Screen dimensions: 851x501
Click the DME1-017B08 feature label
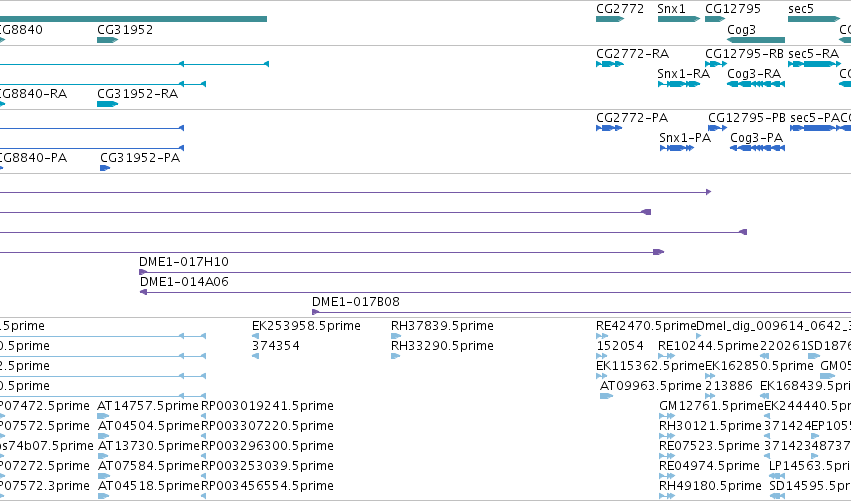click(x=355, y=302)
